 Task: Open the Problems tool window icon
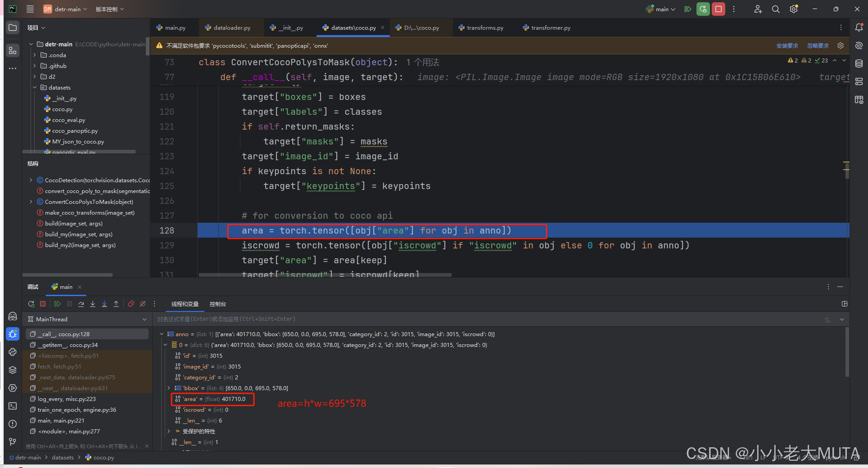tap(13, 424)
